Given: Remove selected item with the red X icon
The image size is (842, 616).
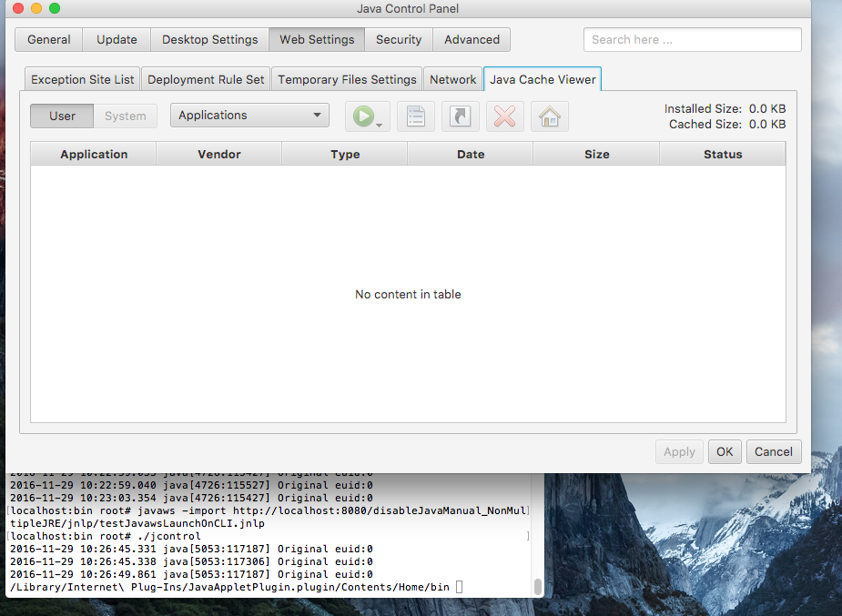Looking at the screenshot, I should [x=505, y=116].
